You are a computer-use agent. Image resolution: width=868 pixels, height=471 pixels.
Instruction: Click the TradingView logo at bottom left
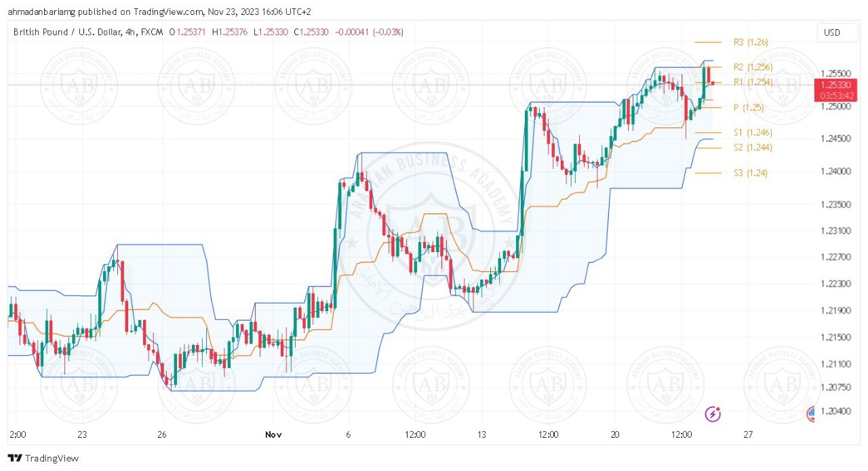click(x=43, y=458)
